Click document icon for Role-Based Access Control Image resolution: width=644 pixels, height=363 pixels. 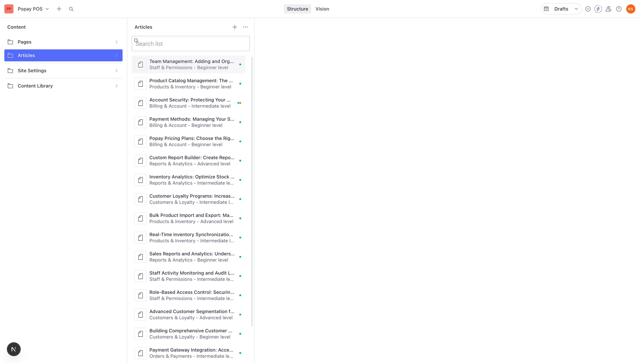141,296
